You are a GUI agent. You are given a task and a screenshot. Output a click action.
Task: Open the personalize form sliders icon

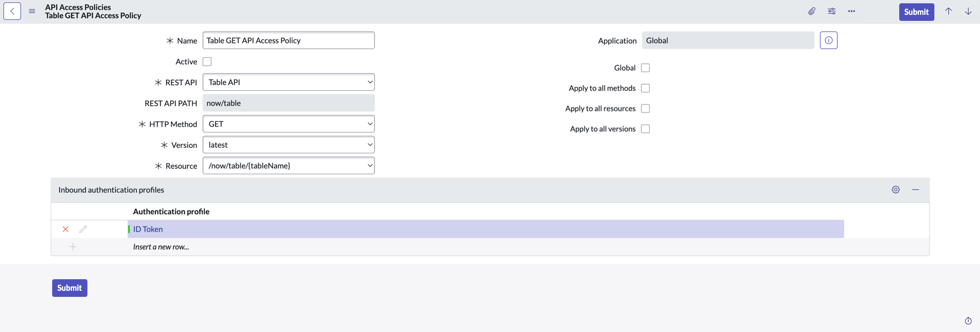tap(832, 12)
